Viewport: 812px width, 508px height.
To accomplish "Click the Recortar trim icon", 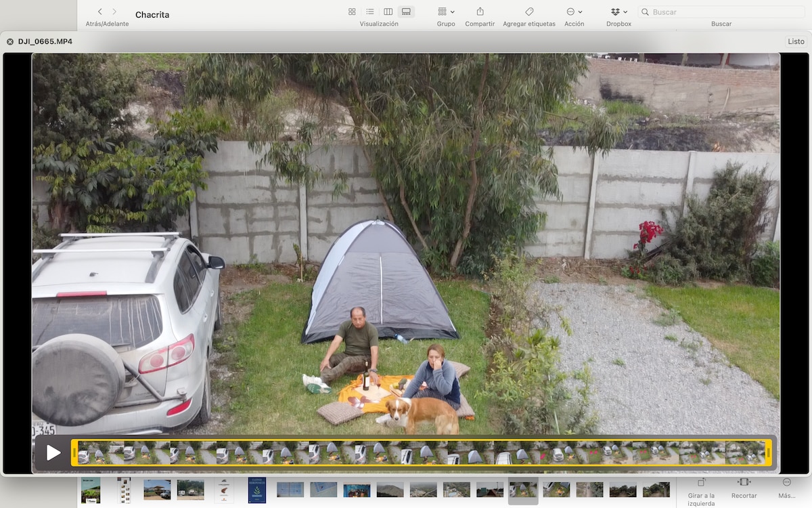I will (744, 482).
